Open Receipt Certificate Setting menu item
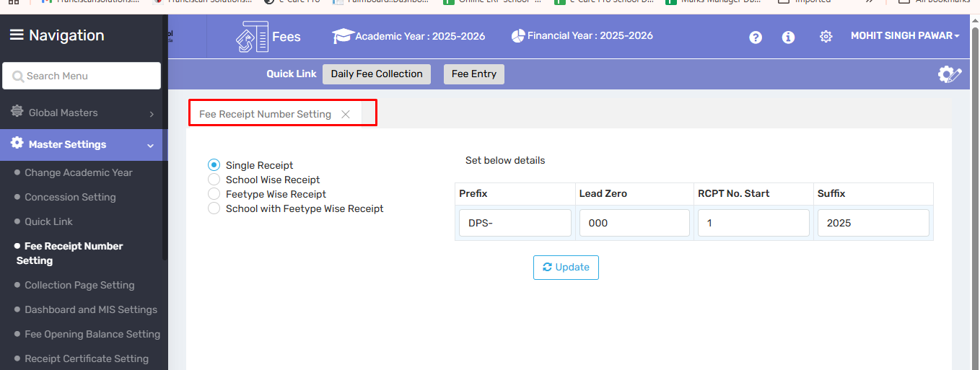Image resolution: width=980 pixels, height=370 pixels. pyautogui.click(x=87, y=358)
